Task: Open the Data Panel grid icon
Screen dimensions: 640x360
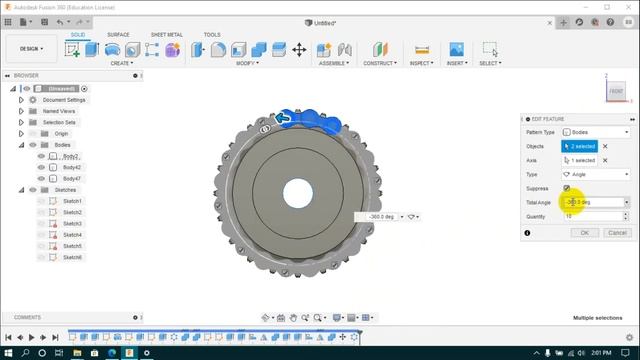Action: pos(8,22)
